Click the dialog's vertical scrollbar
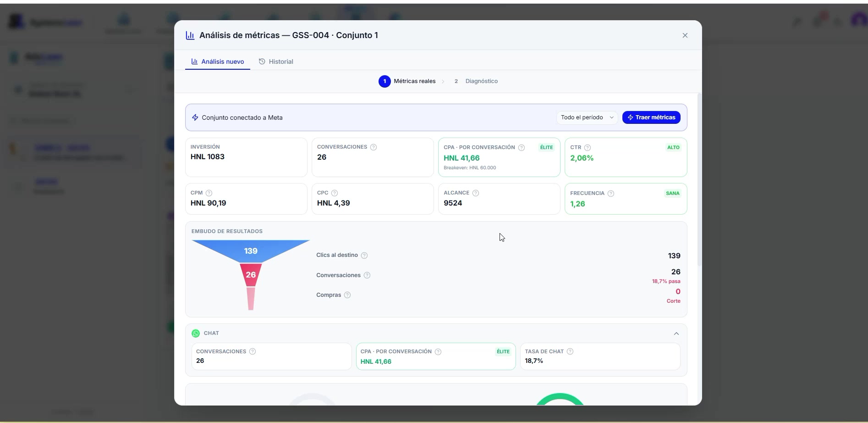 click(x=699, y=180)
